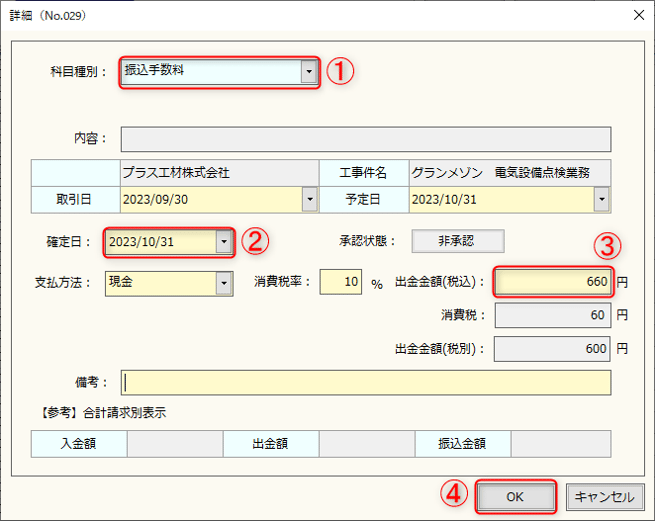Open the 科目種別 dropdown arrow

(x=309, y=71)
